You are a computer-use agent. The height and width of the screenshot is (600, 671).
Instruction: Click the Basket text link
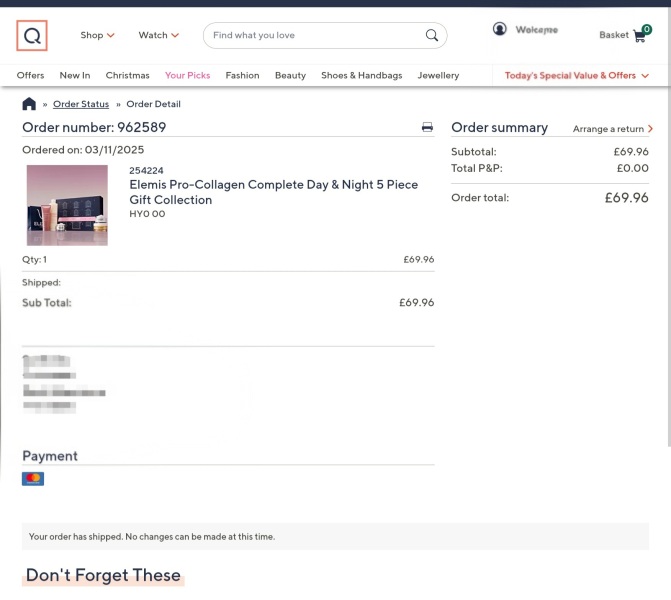pos(614,35)
